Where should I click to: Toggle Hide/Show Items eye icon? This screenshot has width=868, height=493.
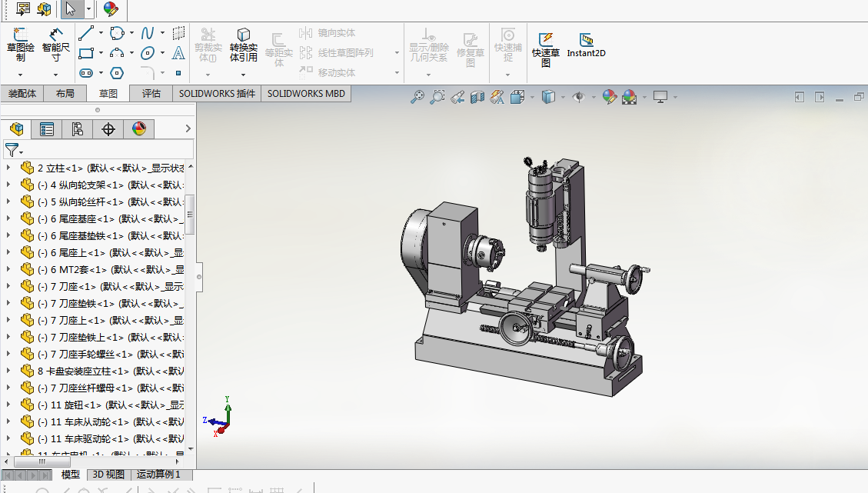coord(579,97)
